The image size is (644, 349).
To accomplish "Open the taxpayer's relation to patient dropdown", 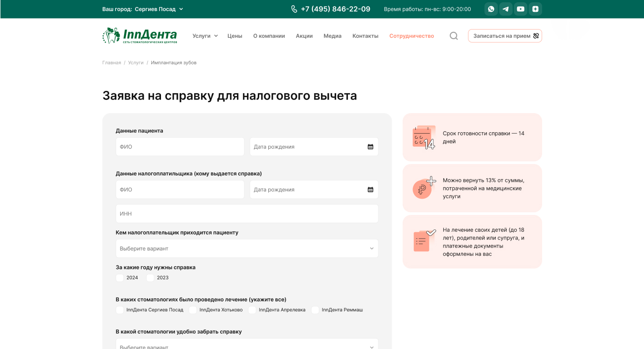I will 247,249.
